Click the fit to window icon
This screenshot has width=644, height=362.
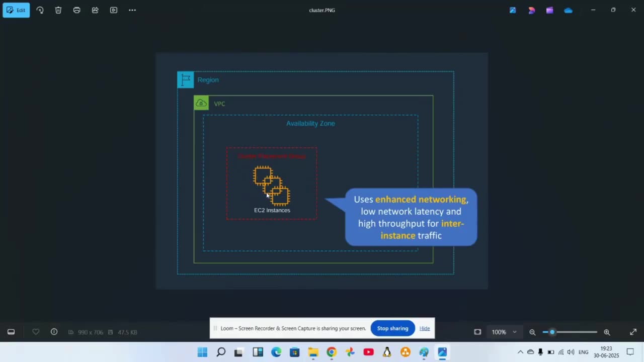(477, 332)
